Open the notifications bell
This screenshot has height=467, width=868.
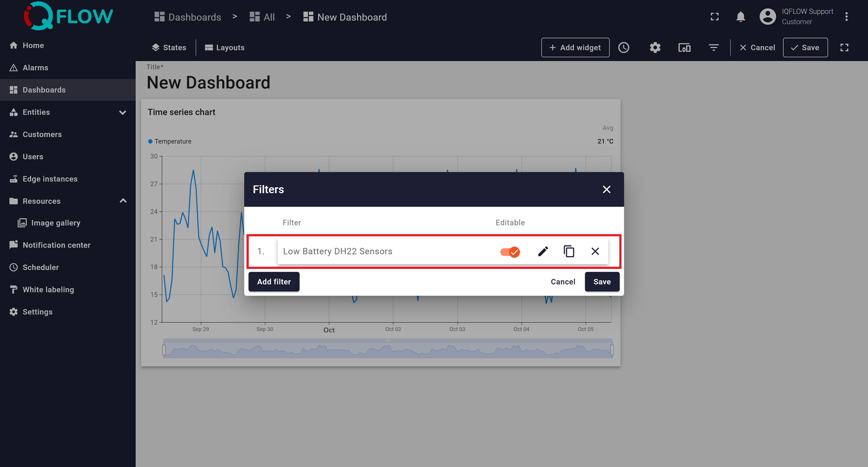click(740, 17)
